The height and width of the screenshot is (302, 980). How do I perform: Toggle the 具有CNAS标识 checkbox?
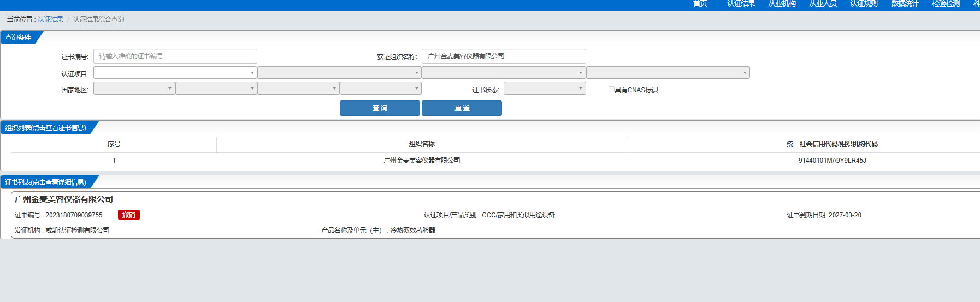click(611, 90)
